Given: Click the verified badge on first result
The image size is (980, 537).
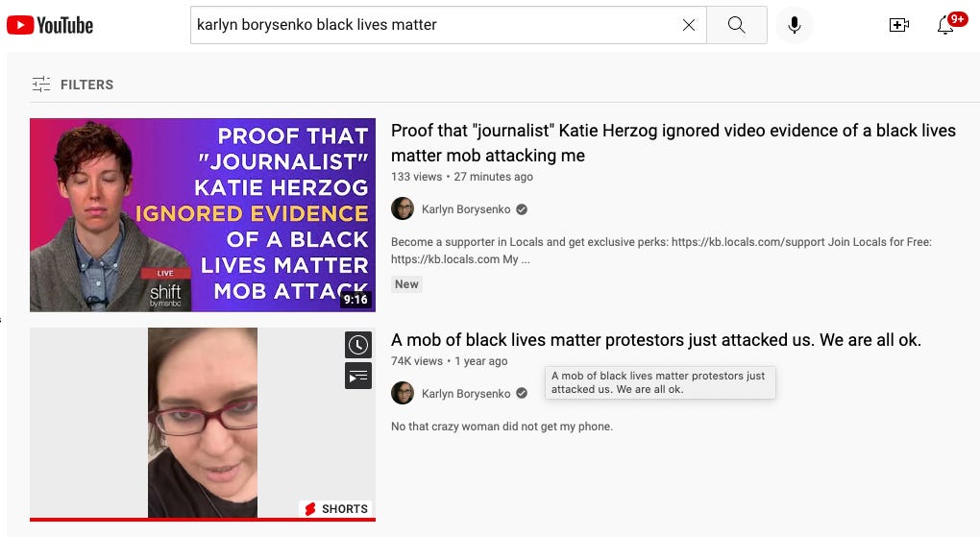Looking at the screenshot, I should click(x=522, y=209).
